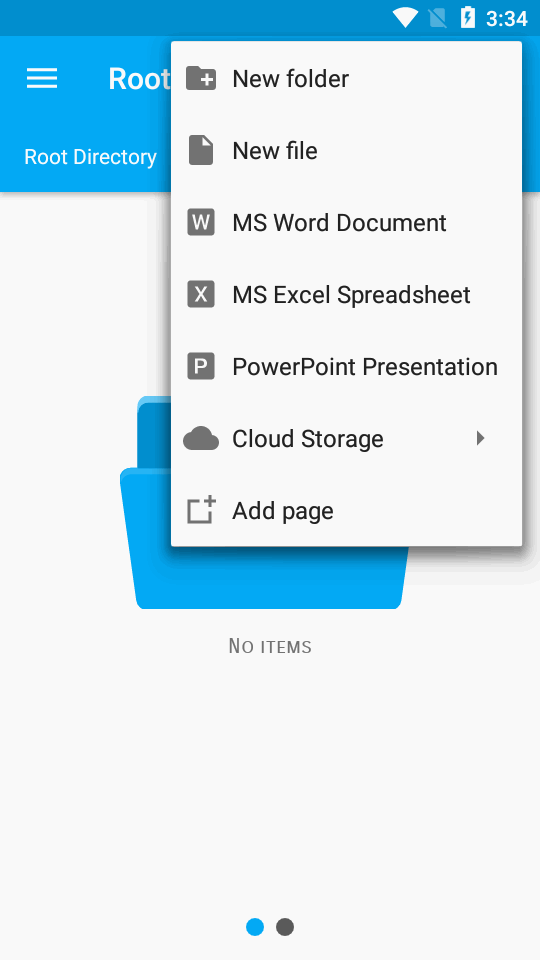Choose the New file menu entry

click(347, 151)
